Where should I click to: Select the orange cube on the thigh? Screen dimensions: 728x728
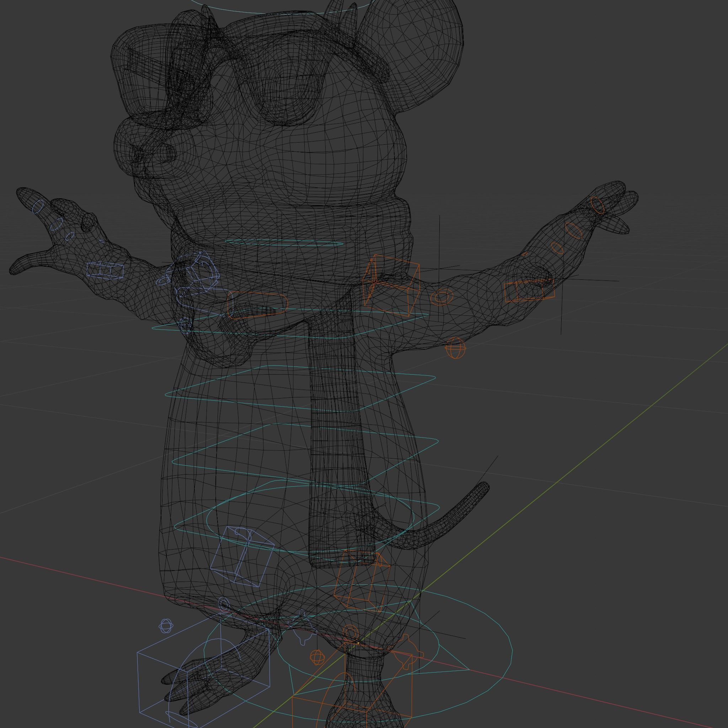pyautogui.click(x=362, y=581)
